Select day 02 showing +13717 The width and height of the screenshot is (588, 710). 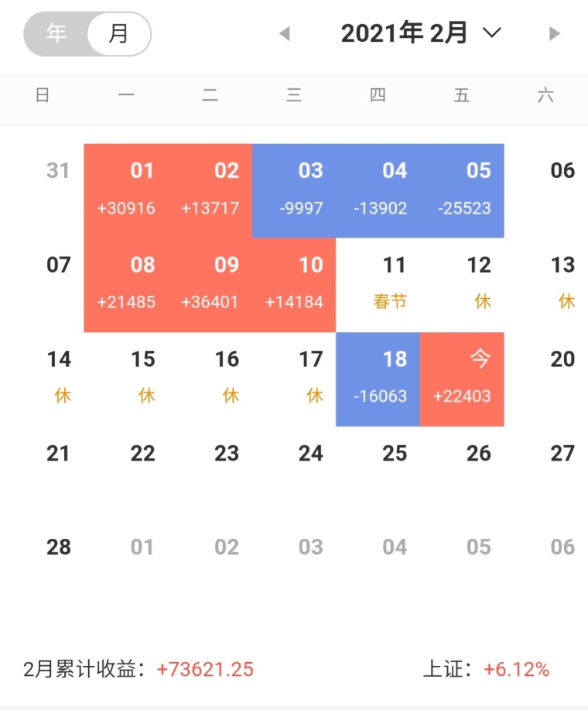[210, 190]
